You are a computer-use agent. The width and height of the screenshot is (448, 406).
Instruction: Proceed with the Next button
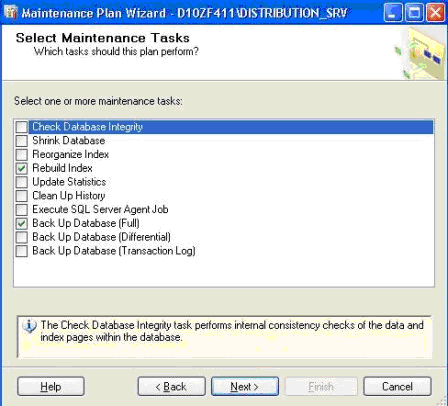coord(245,387)
